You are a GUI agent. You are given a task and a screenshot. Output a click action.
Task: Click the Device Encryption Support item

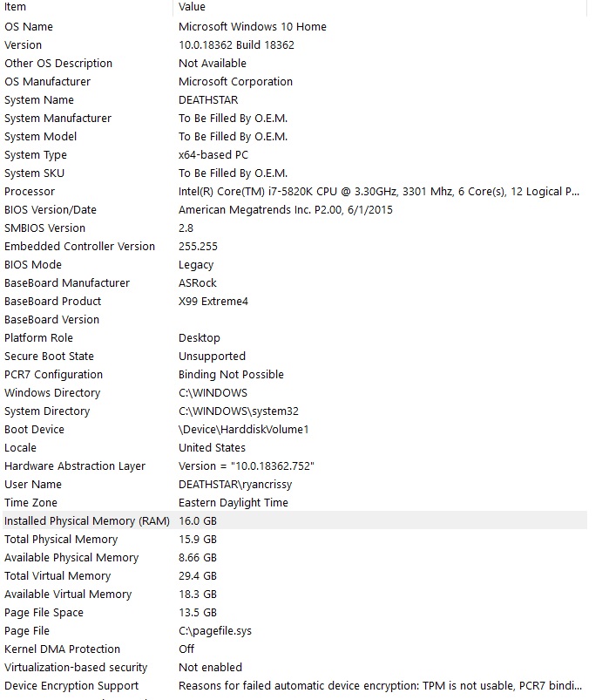[71, 686]
